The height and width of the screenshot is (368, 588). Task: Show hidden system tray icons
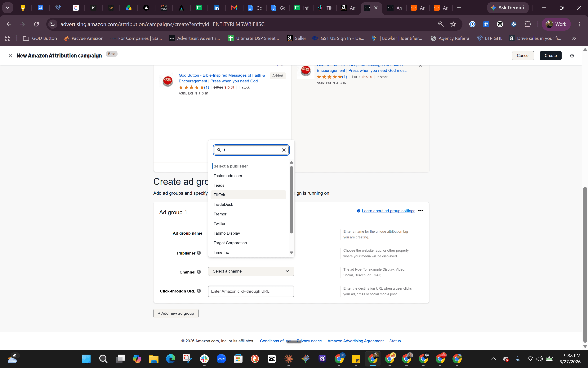[x=493, y=359]
